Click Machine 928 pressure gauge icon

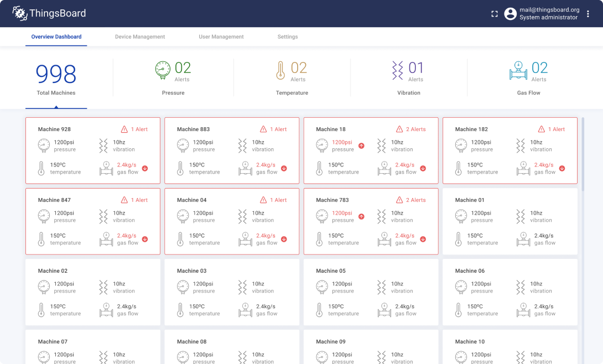[44, 145]
